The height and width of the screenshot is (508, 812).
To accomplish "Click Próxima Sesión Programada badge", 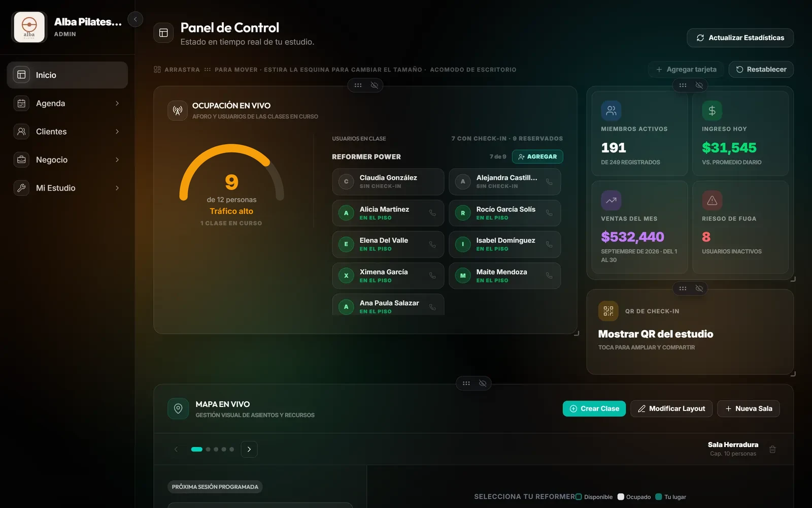I will (215, 487).
